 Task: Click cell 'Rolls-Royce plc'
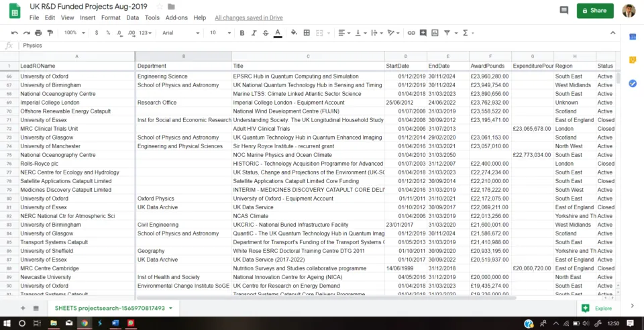coord(76,164)
